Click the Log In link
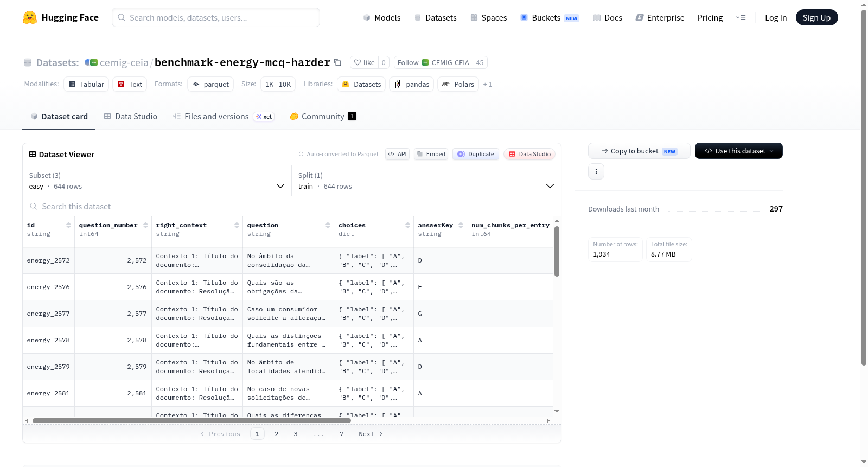Screen dimensions: 868x467 [x=776, y=18]
